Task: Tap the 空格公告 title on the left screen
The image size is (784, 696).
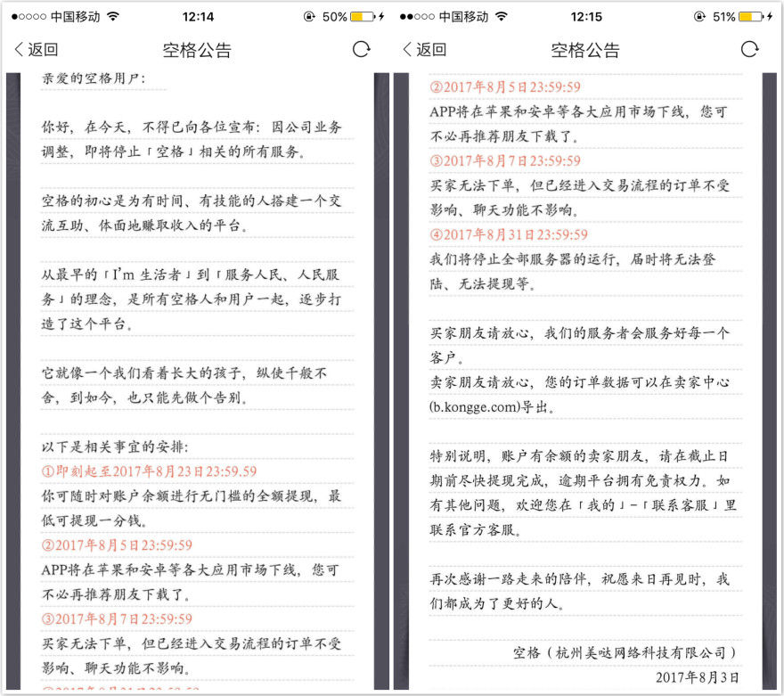Action: coord(197,50)
